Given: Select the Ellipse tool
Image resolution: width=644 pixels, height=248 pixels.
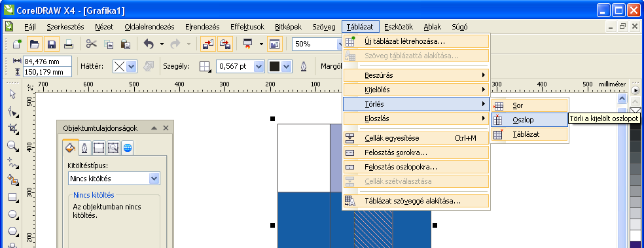Looking at the screenshot, I should 12,215.
